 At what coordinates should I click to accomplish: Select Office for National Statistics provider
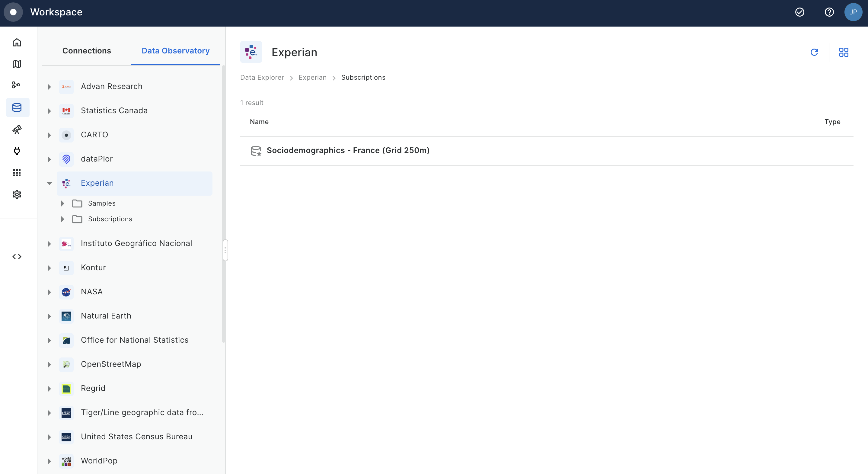click(x=134, y=340)
